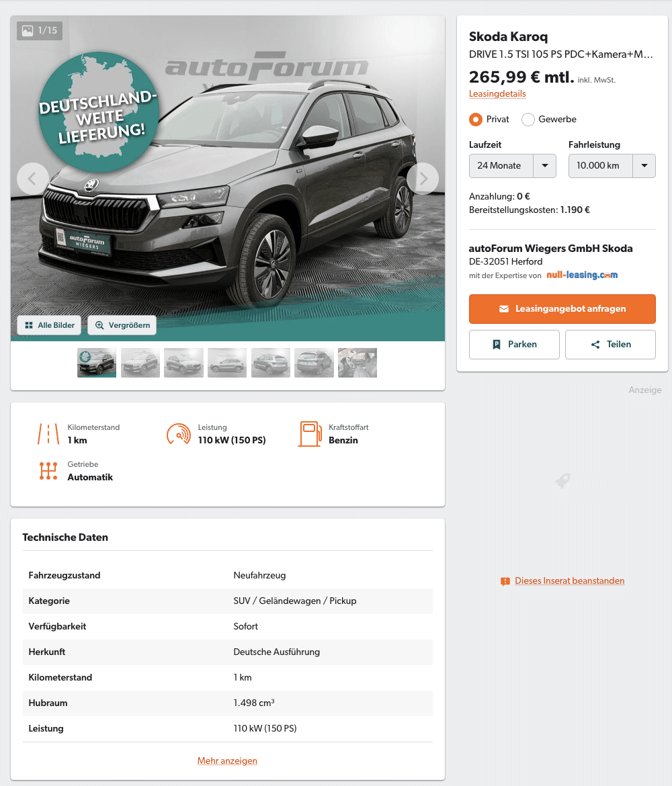Open the Laufzeit 24 Monate dropdown
Screen dimensions: 672x786
click(513, 166)
